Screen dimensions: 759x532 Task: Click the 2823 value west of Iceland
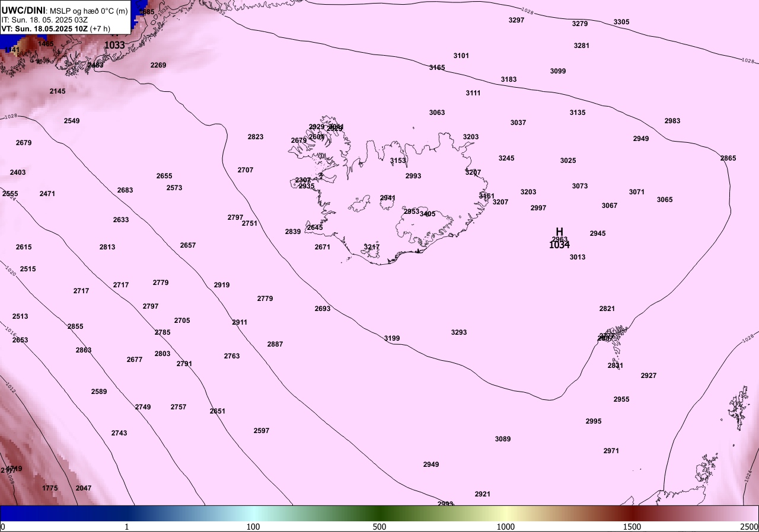256,137
